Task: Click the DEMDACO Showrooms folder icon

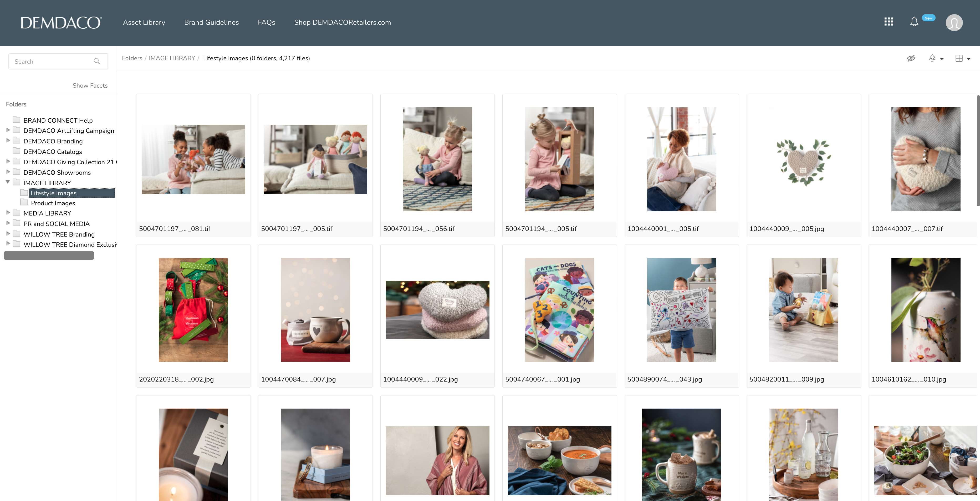Action: (16, 172)
